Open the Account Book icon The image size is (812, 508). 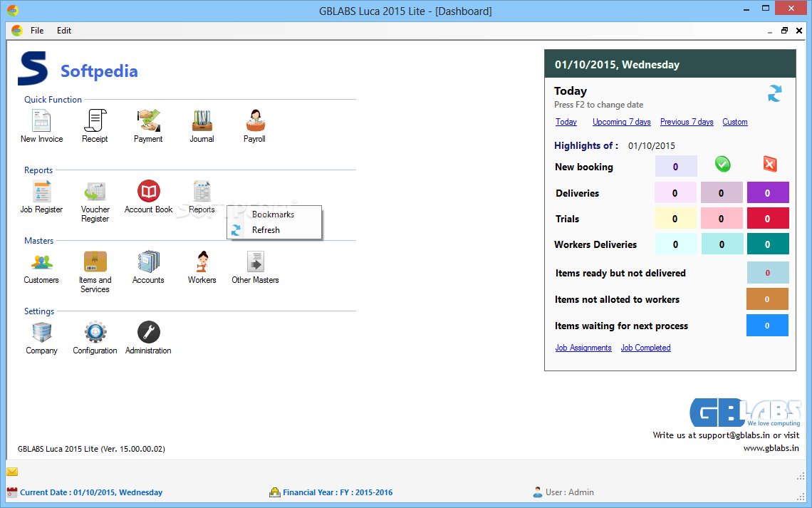pyautogui.click(x=149, y=197)
